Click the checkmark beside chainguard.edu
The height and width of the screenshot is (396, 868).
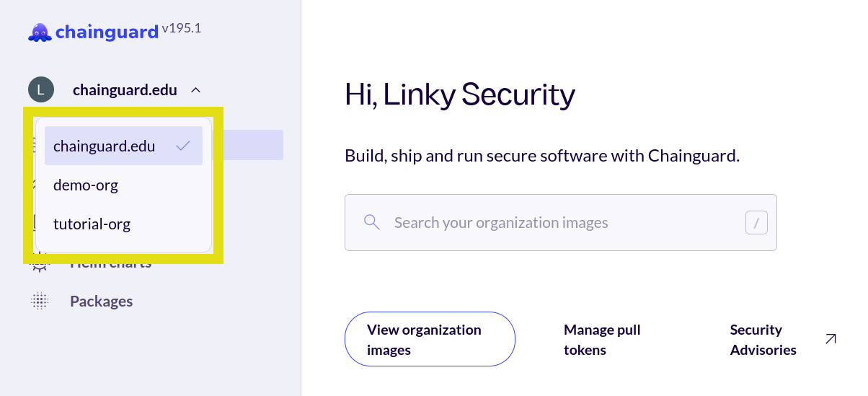point(183,146)
